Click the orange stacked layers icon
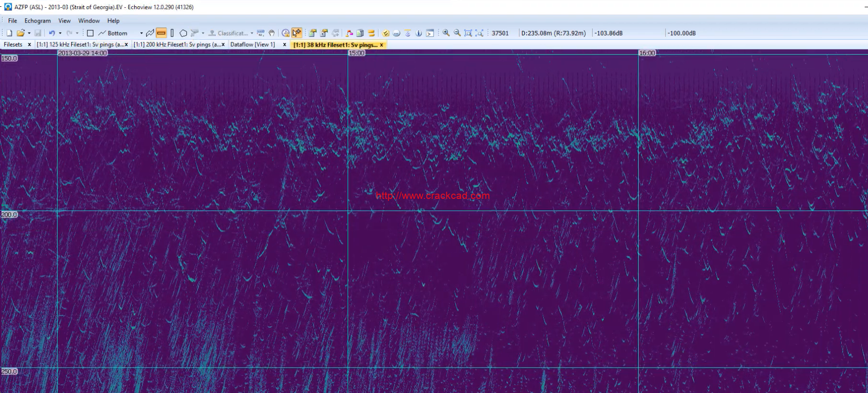This screenshot has height=393, width=868. [x=371, y=33]
